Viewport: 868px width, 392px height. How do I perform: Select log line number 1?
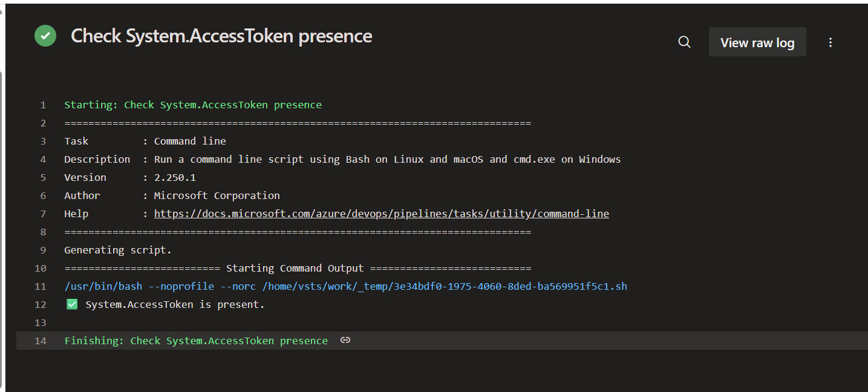click(x=43, y=105)
